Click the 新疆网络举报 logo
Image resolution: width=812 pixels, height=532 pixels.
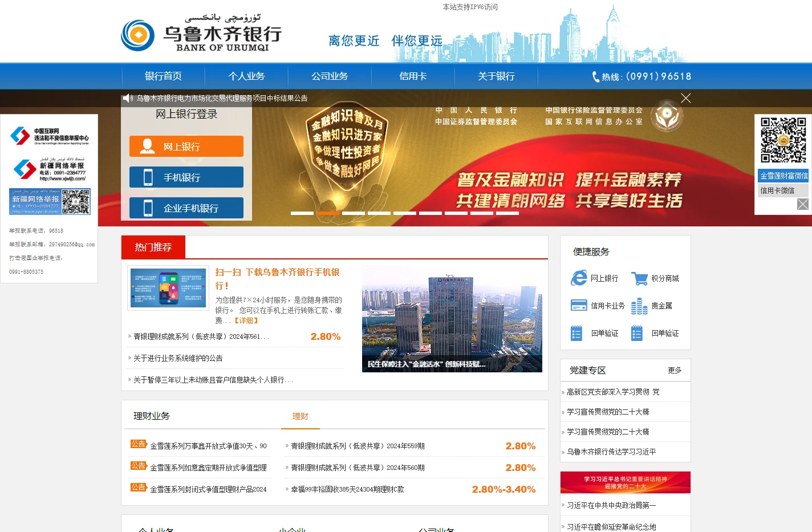(50, 169)
